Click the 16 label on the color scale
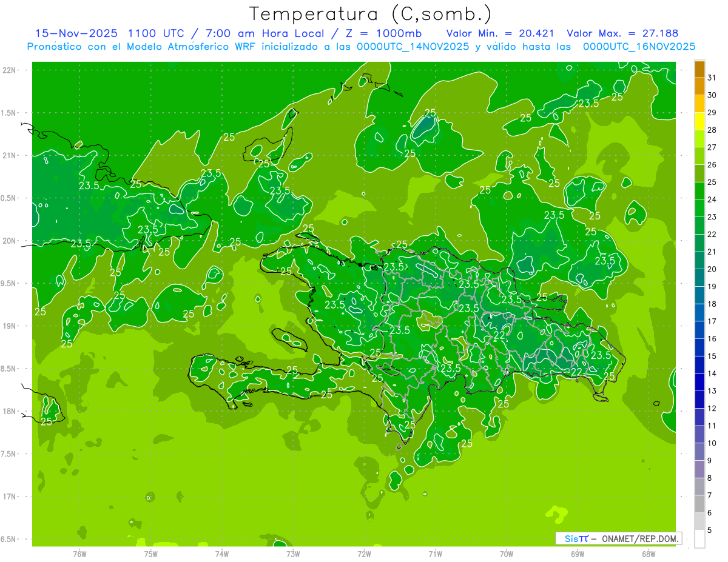The height and width of the screenshot is (562, 728). [712, 339]
